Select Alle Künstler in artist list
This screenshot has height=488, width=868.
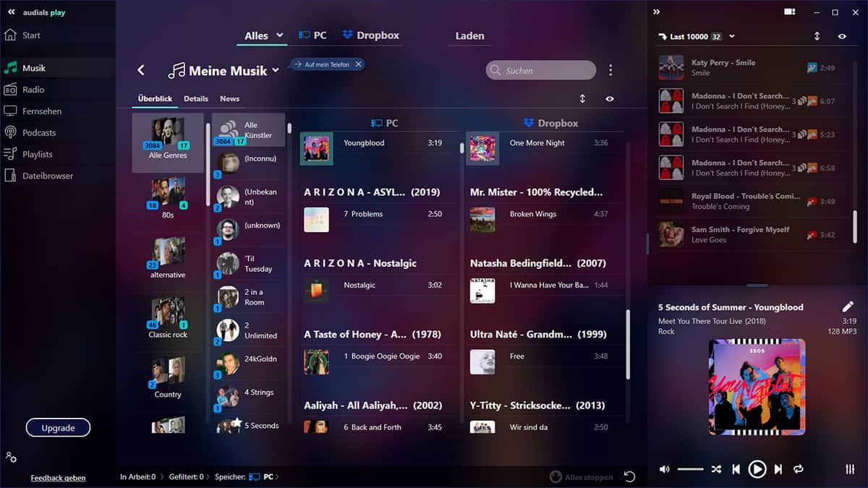point(249,130)
